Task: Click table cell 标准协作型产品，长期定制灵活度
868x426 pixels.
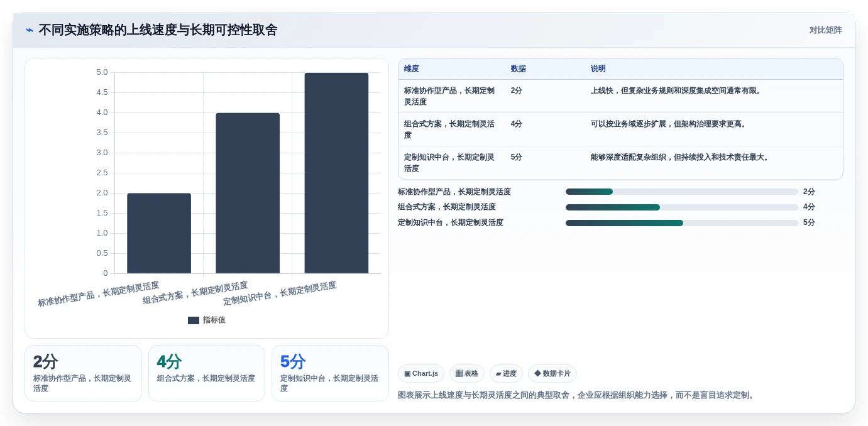Action: [x=450, y=96]
